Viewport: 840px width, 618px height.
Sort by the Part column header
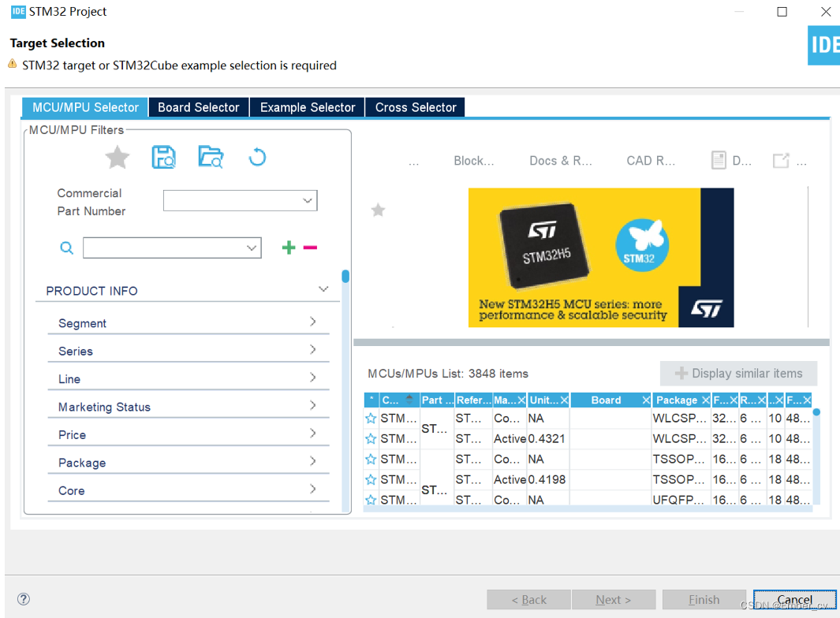(x=437, y=400)
